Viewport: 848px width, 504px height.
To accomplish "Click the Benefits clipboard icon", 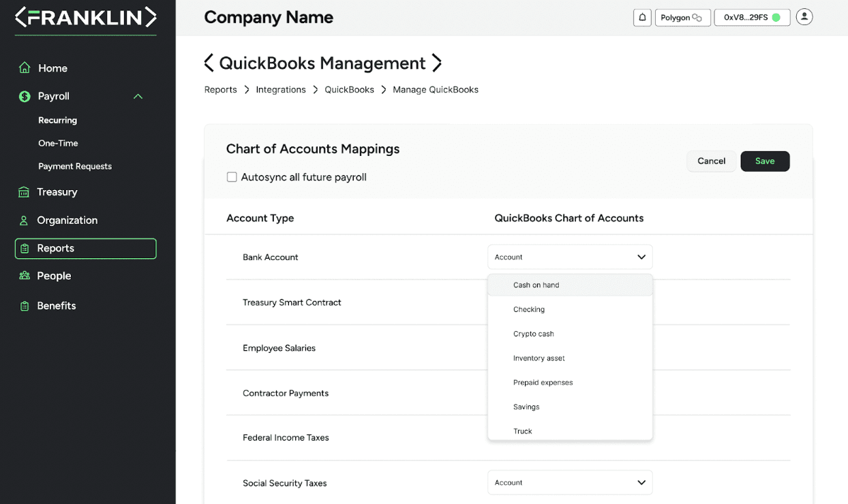I will 25,306.
